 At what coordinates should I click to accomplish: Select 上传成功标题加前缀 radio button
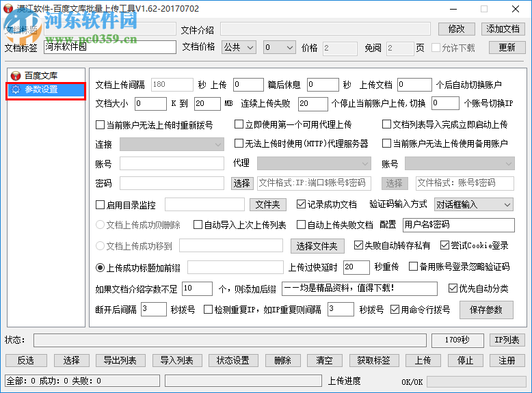100,268
